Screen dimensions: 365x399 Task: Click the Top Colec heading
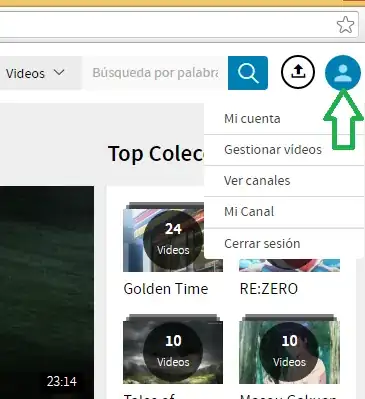pyautogui.click(x=156, y=154)
